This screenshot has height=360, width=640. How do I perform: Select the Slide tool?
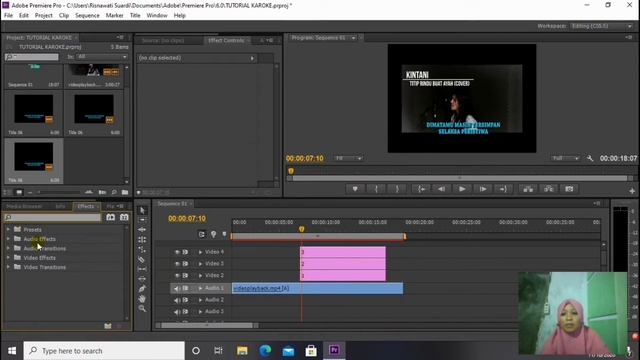pyautogui.click(x=142, y=279)
